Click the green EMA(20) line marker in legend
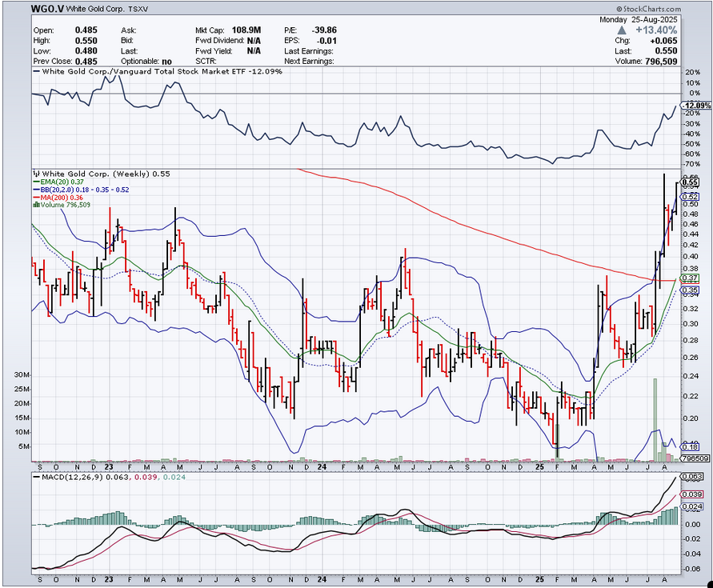Image resolution: width=713 pixels, height=588 pixels. click(x=35, y=182)
